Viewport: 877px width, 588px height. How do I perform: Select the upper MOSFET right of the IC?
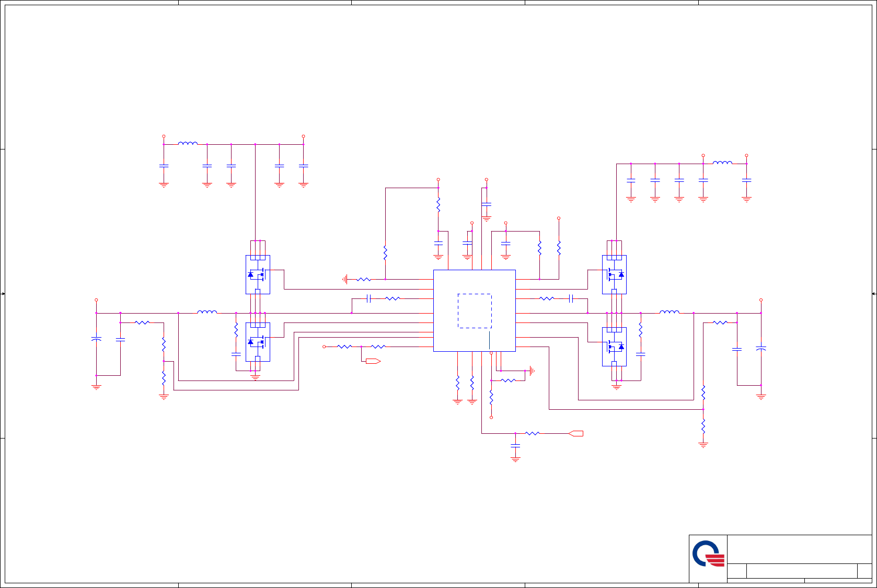pos(614,274)
